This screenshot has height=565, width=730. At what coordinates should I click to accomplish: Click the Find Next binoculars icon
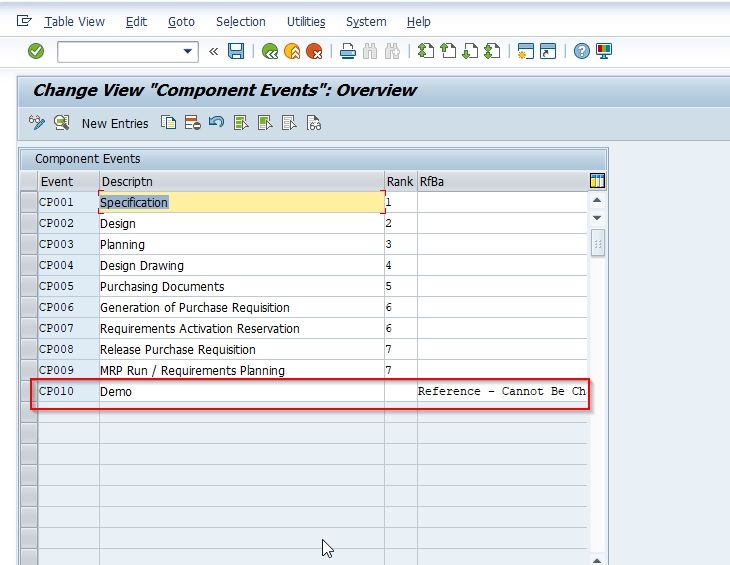pos(392,51)
